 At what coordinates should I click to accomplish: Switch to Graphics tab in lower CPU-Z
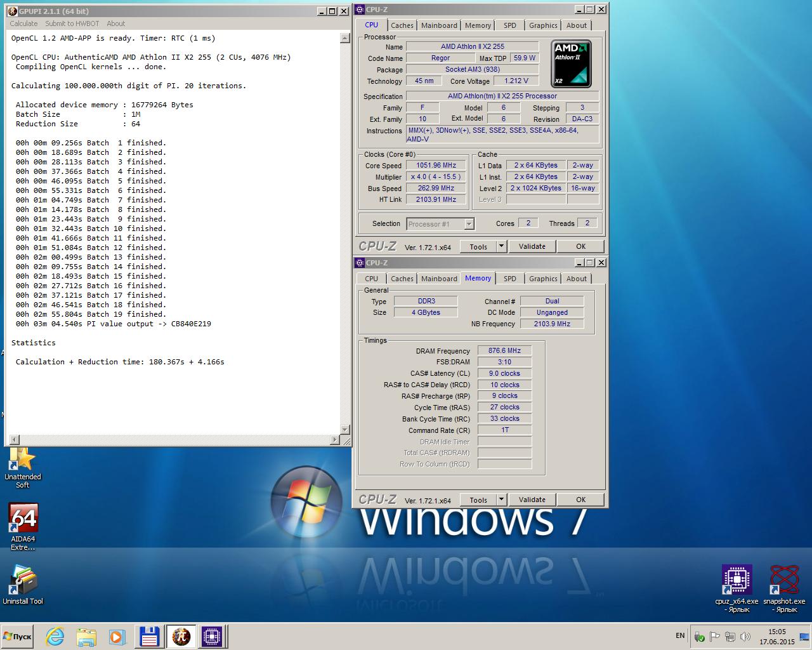(544, 279)
